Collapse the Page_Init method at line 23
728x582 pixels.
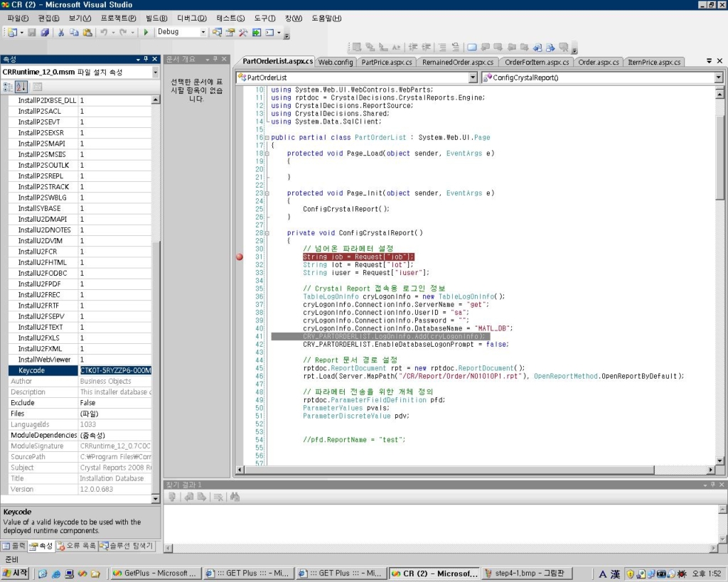click(x=267, y=193)
